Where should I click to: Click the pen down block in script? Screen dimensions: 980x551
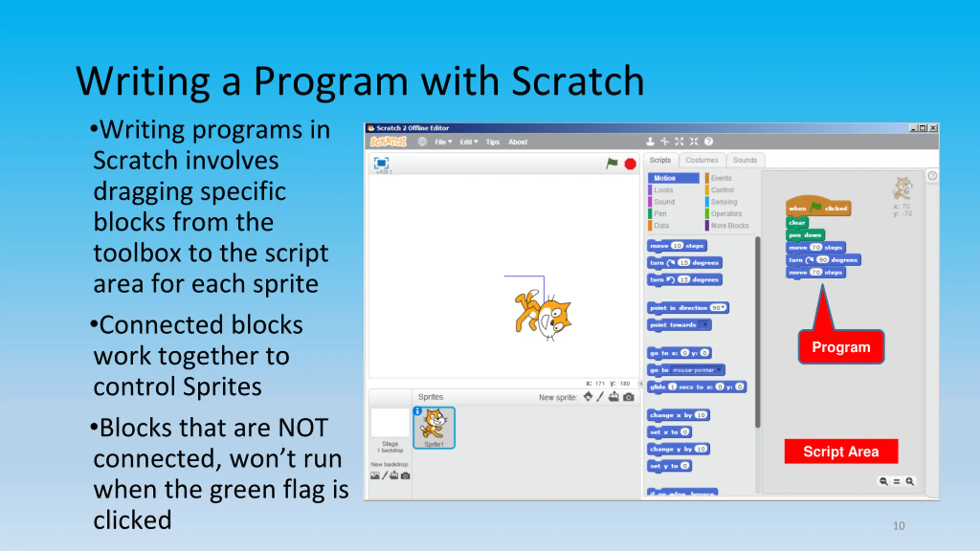pos(805,235)
